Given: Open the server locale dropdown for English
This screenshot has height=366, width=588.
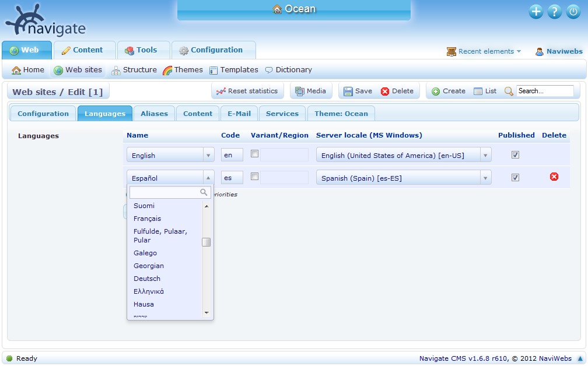Looking at the screenshot, I should tap(486, 154).
